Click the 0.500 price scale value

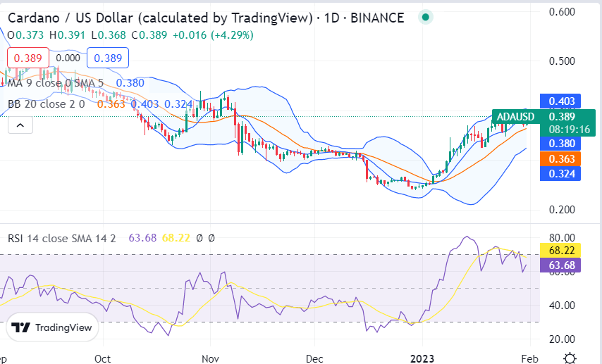click(x=562, y=61)
